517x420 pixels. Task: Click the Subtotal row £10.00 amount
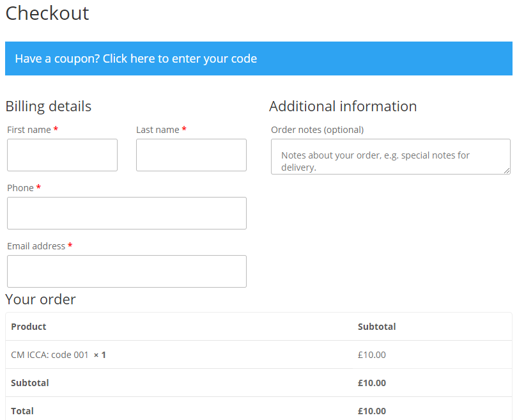[x=372, y=383]
